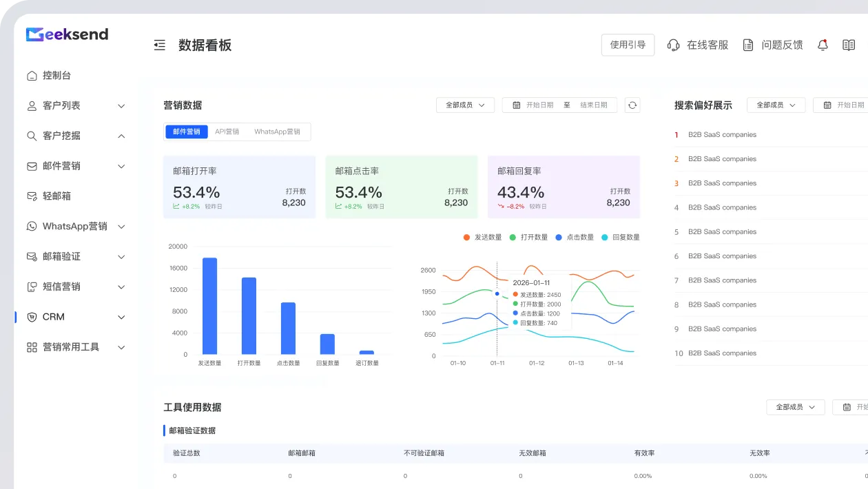Open 轻邮箱 in the sidebar
The height and width of the screenshot is (489, 868).
coord(56,196)
